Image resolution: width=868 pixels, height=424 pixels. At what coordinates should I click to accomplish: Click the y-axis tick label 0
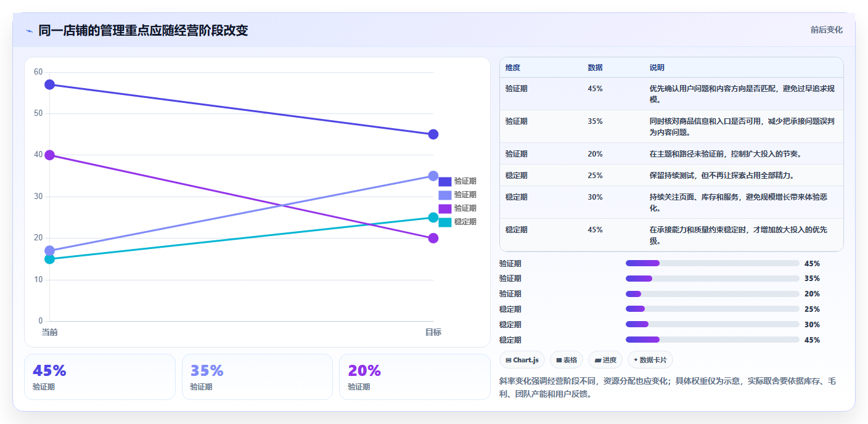click(41, 321)
